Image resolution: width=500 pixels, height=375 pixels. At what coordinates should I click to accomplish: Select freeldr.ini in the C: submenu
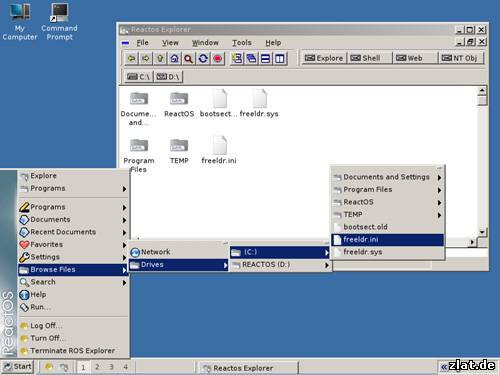point(388,240)
